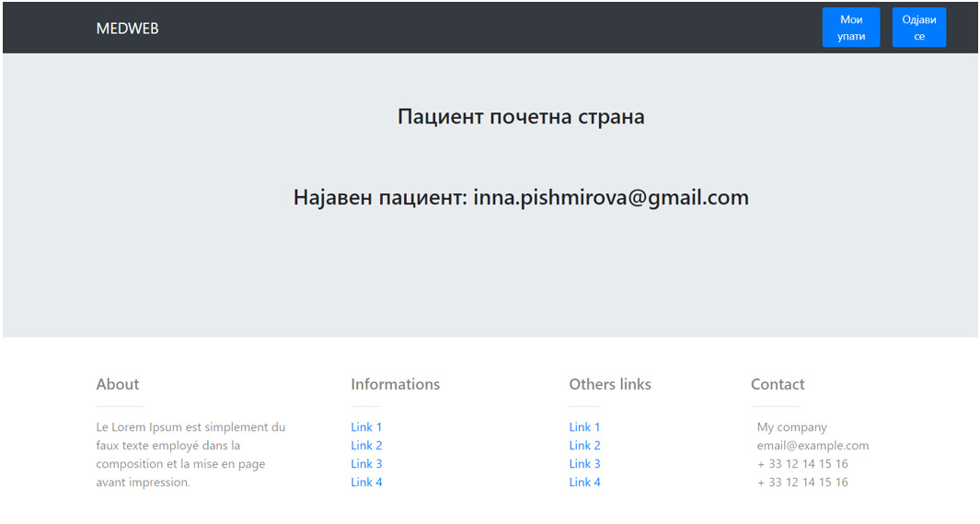This screenshot has height=524, width=980.
Task: Follow Link 4 under Others links
Action: pyautogui.click(x=584, y=483)
